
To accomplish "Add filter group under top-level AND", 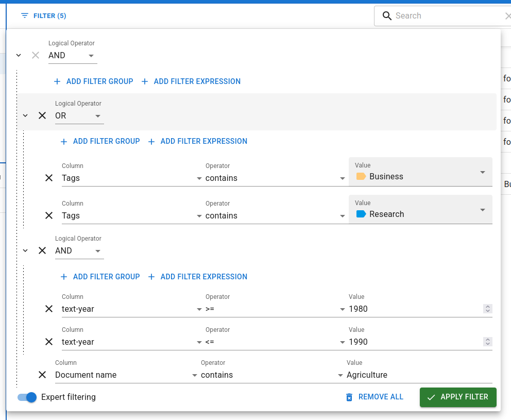I will [93, 81].
